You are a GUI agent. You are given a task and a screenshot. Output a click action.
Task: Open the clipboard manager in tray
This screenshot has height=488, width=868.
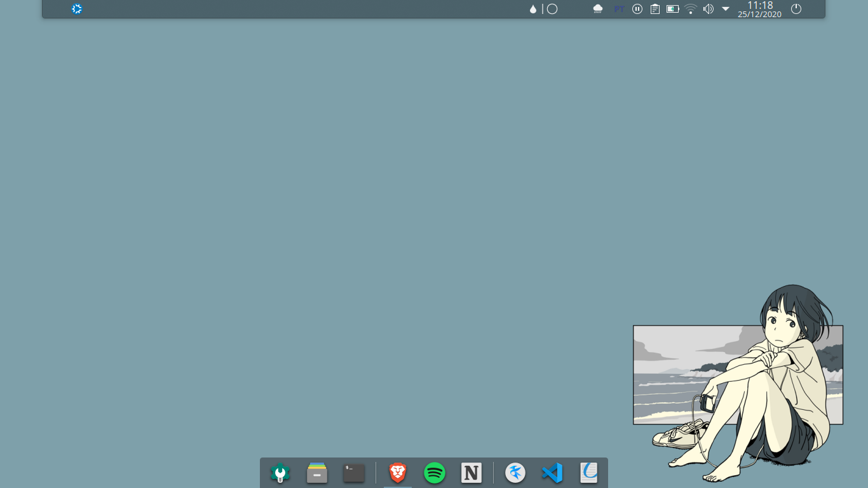pos(655,9)
